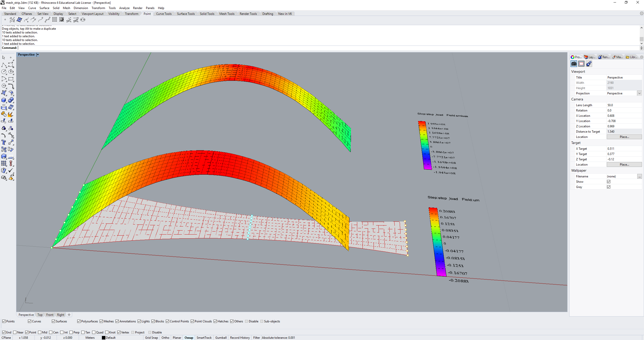
Task: Open the wallpaper Filename browse button
Action: pyautogui.click(x=639, y=176)
